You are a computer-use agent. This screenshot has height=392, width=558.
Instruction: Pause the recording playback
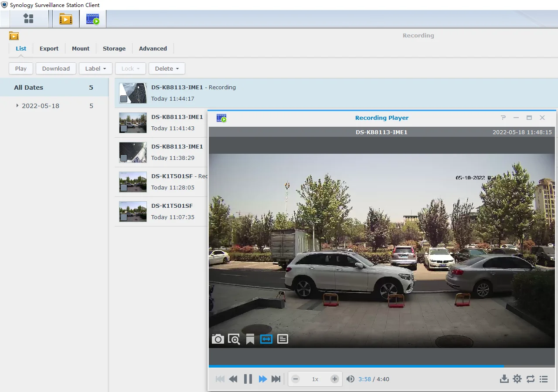248,379
